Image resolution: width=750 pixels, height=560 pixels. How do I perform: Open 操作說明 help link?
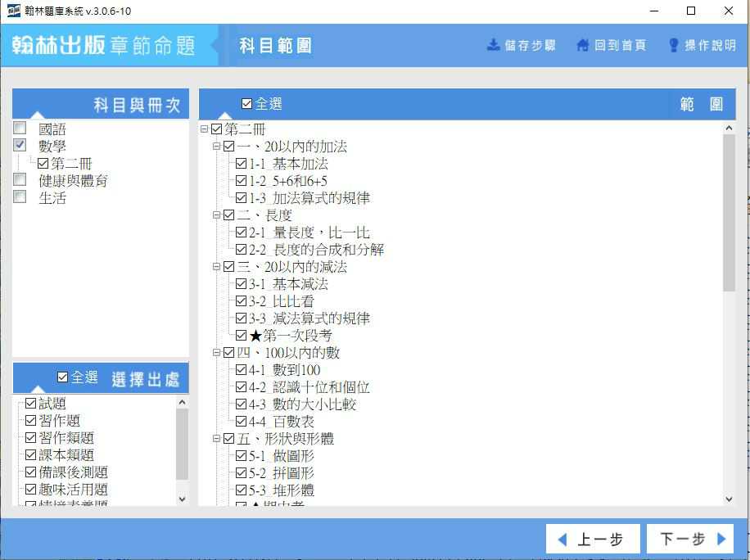click(x=710, y=45)
